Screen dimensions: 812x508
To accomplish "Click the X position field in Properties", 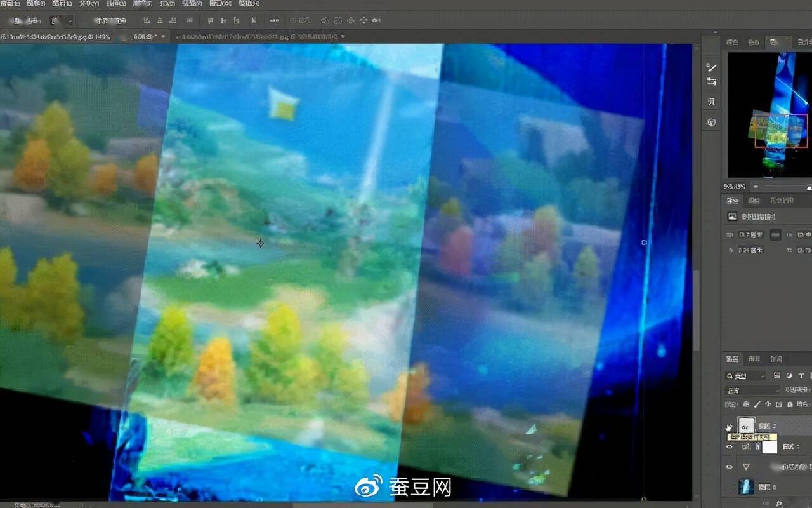I will click(x=750, y=250).
